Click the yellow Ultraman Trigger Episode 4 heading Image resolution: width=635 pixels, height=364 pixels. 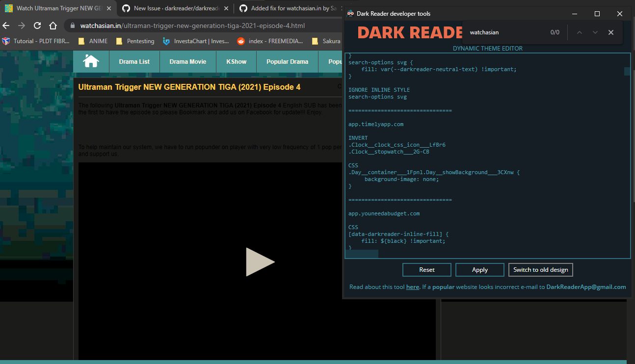(189, 87)
